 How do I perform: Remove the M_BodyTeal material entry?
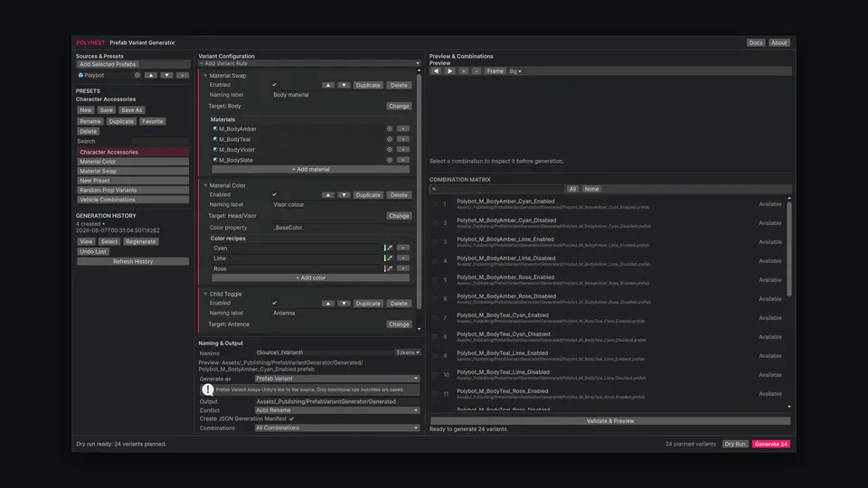coord(403,139)
